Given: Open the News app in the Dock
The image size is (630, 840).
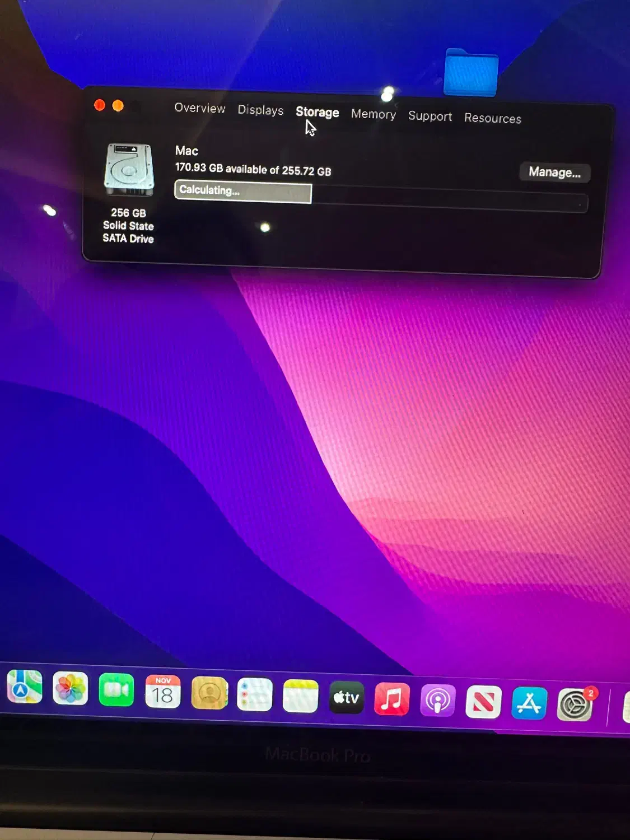Looking at the screenshot, I should [483, 702].
